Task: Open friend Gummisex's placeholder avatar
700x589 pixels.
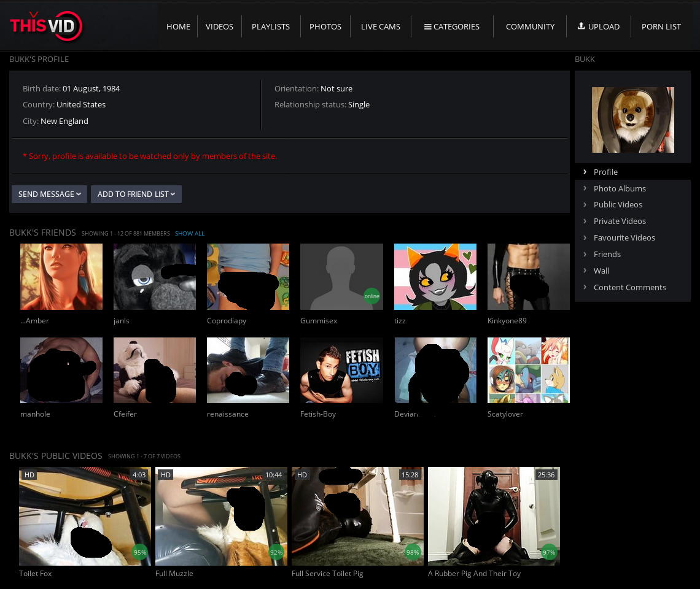Action: tap(341, 277)
